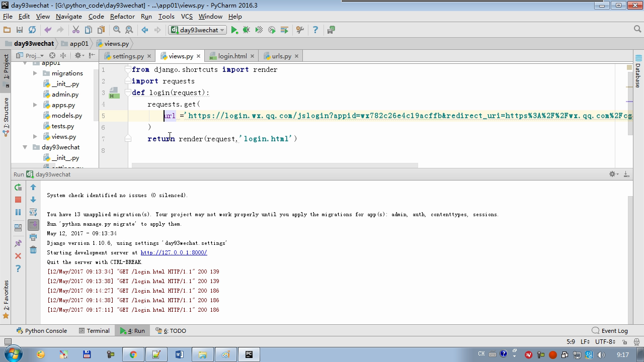Toggle scroll to end in Run console
Image resolution: width=644 pixels, height=362 pixels.
click(x=33, y=225)
